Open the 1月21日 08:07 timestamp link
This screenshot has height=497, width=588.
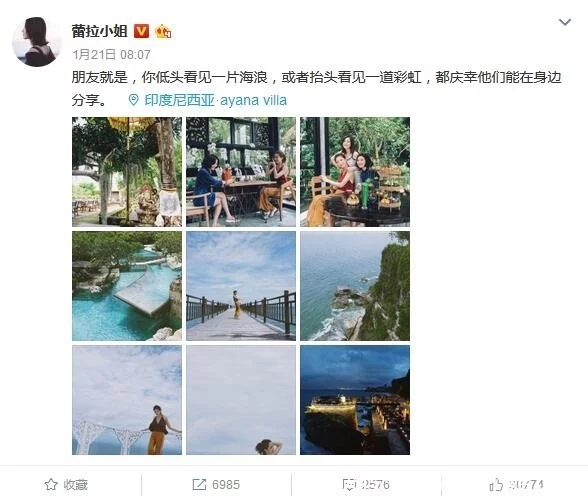pyautogui.click(x=111, y=55)
